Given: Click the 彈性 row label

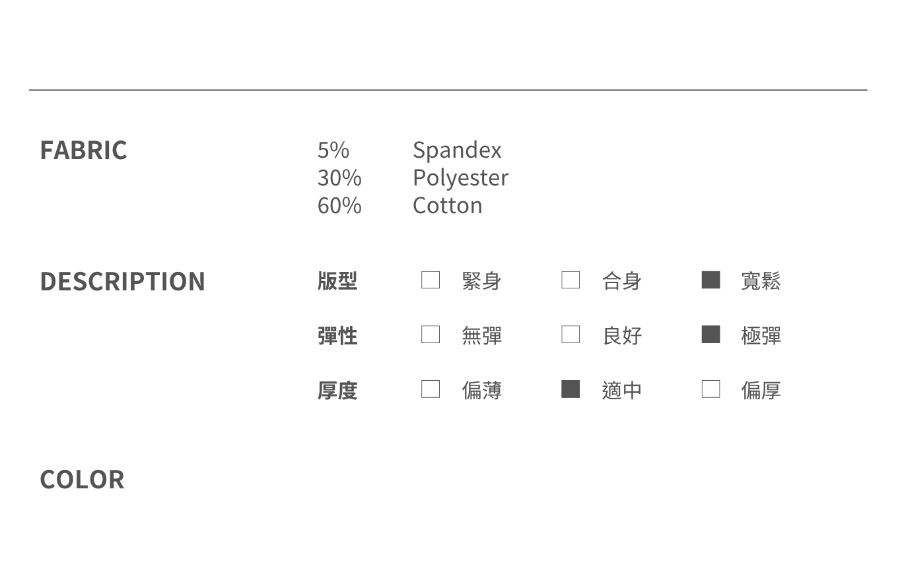Looking at the screenshot, I should [x=337, y=336].
